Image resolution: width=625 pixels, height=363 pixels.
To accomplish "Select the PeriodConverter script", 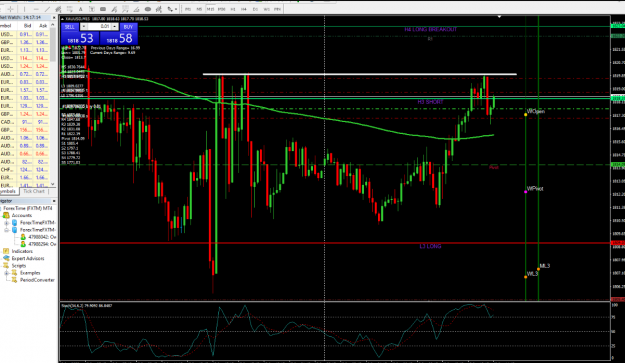I will tap(37, 280).
